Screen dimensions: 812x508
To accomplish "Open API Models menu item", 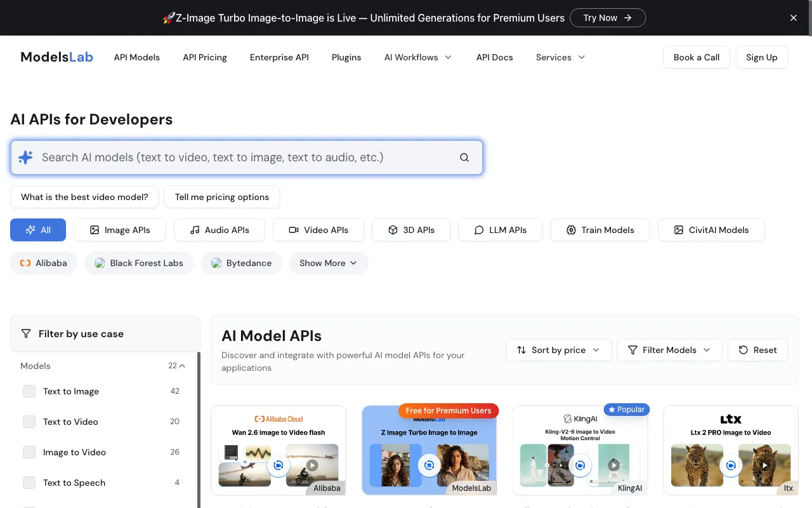I will click(x=137, y=57).
